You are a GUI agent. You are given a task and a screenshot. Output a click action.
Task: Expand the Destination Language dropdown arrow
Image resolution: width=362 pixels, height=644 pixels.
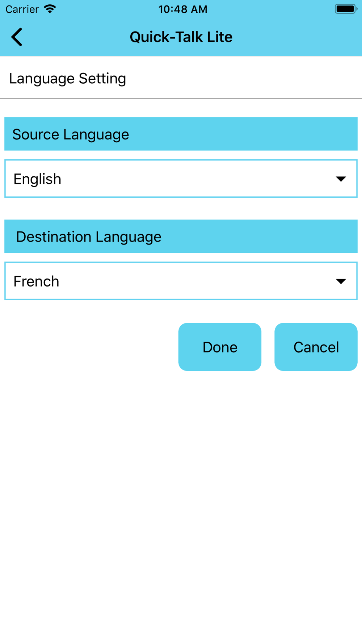click(x=341, y=281)
